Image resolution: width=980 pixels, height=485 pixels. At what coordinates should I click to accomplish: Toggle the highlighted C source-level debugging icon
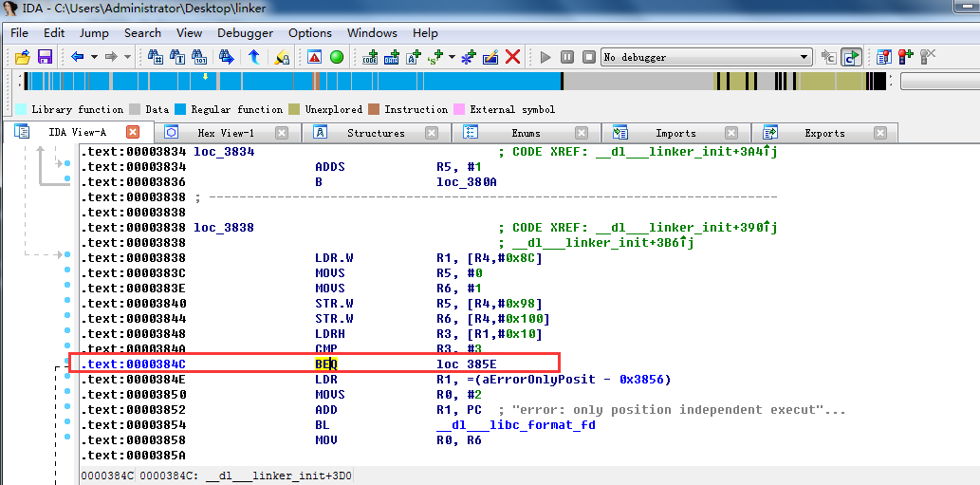click(851, 58)
